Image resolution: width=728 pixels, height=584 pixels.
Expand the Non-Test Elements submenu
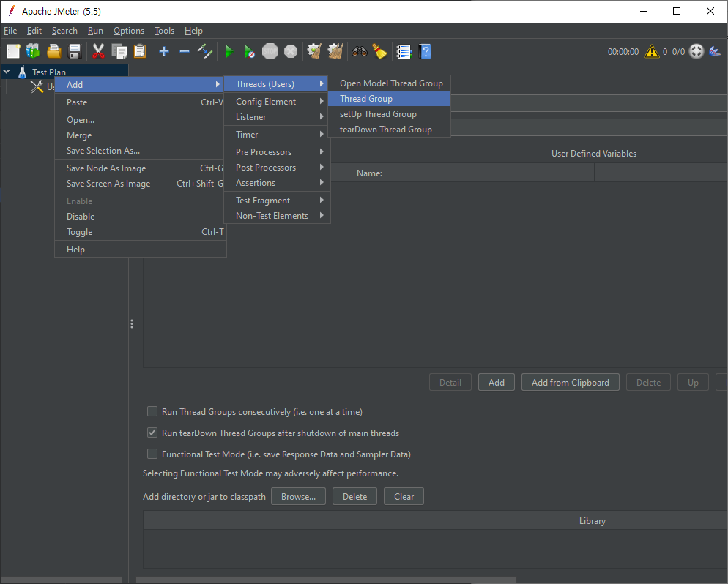pos(277,216)
